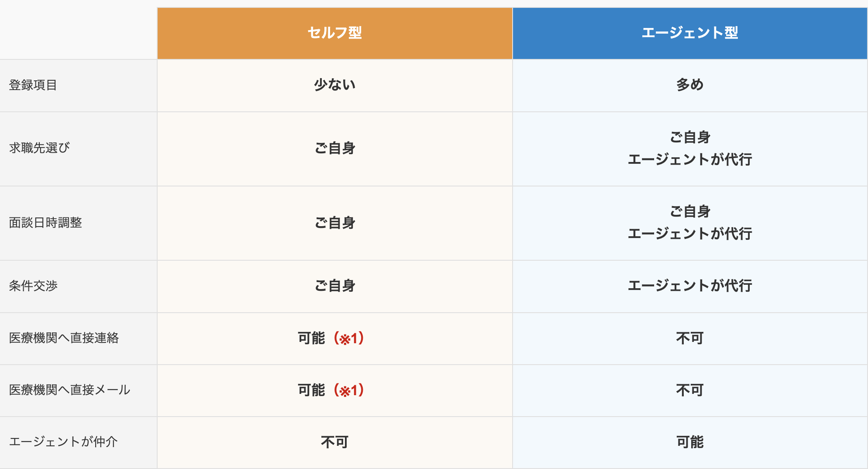Click 不可 in エージェント型 直接メール row
Screen dimensions: 868x469
tap(690, 390)
